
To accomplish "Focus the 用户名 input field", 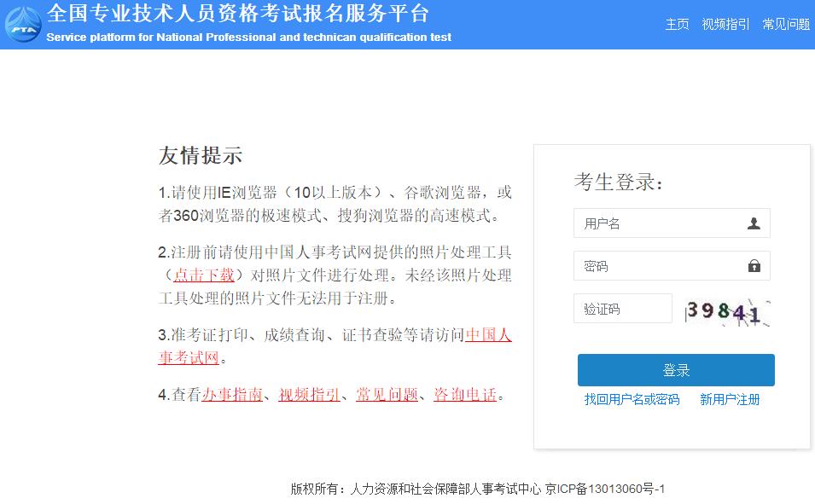I will coord(672,223).
